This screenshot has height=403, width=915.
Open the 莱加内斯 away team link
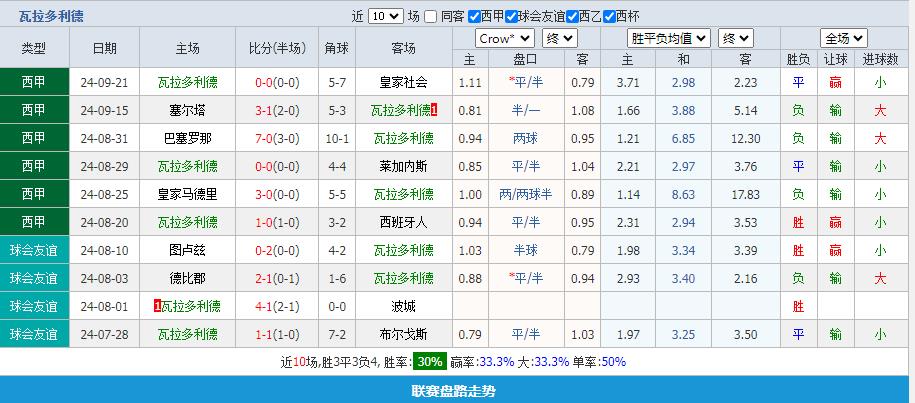(x=404, y=166)
